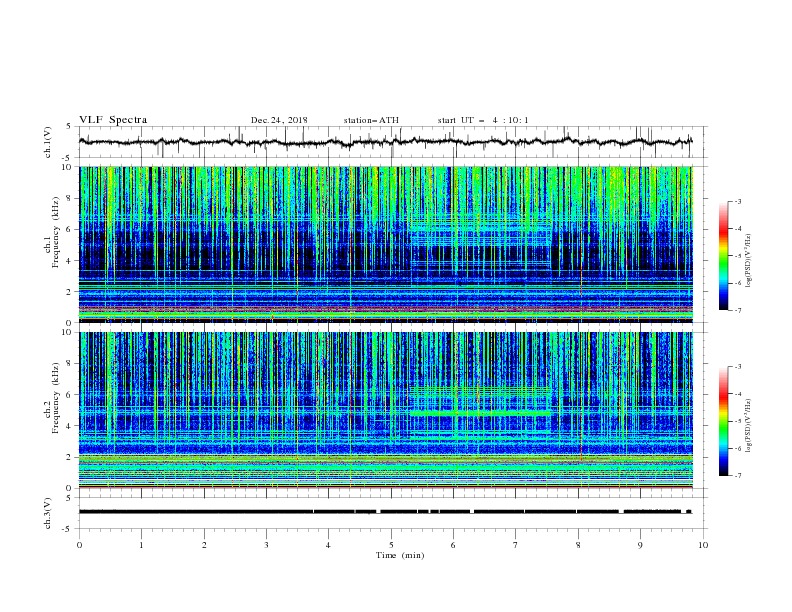Click the ch.3 black signal trace
Viewport: 792px width, 612px height.
click(385, 512)
